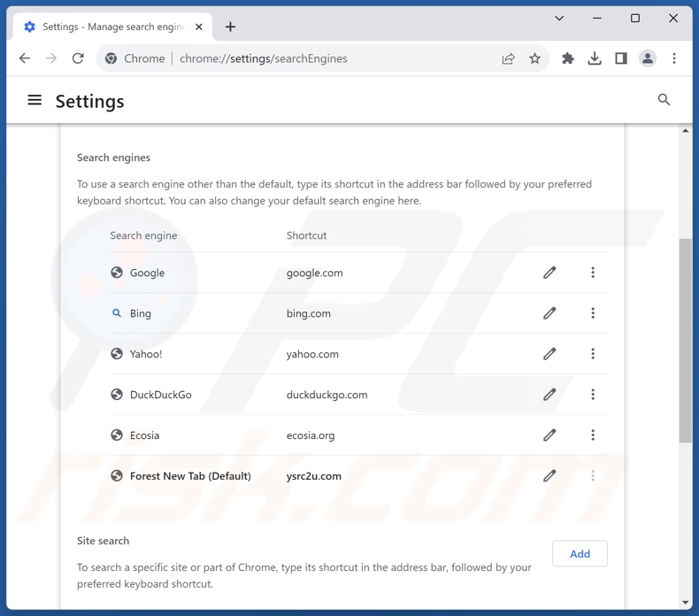Click pencil icon for Forest New Tab
699x616 pixels.
(549, 476)
